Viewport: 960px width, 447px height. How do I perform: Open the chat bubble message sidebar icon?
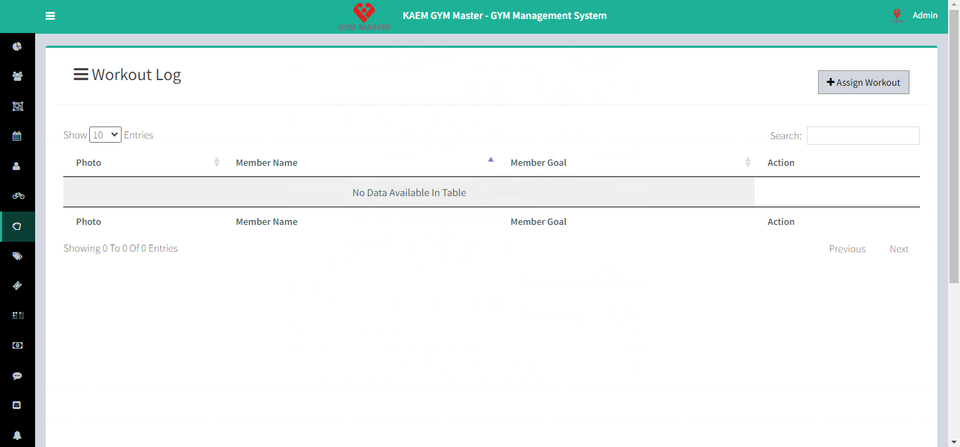coord(17,376)
